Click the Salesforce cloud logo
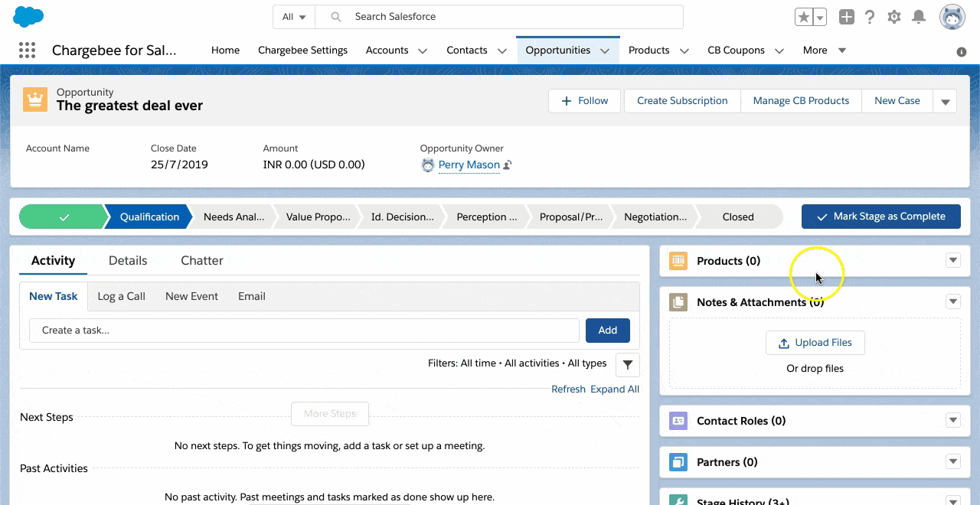 tap(28, 16)
